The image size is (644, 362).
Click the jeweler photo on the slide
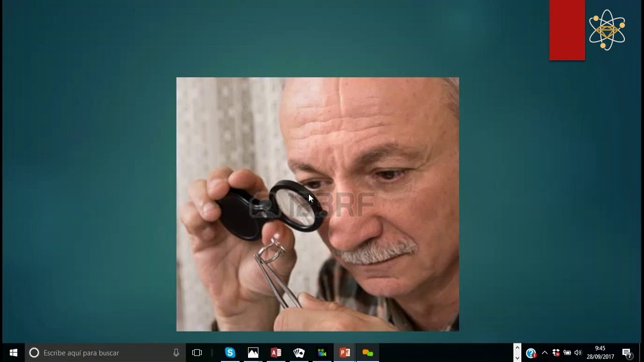pos(317,204)
